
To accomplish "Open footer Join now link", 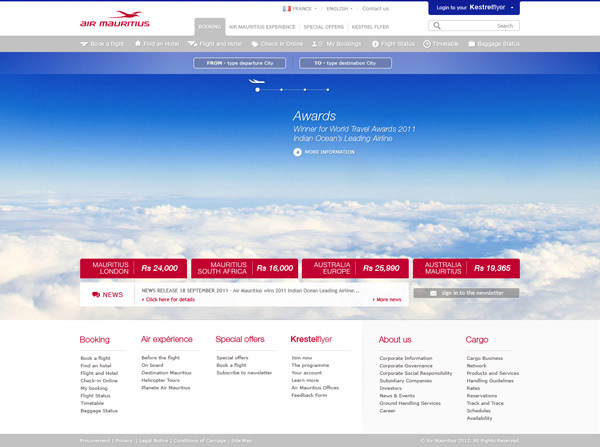I will tap(302, 358).
